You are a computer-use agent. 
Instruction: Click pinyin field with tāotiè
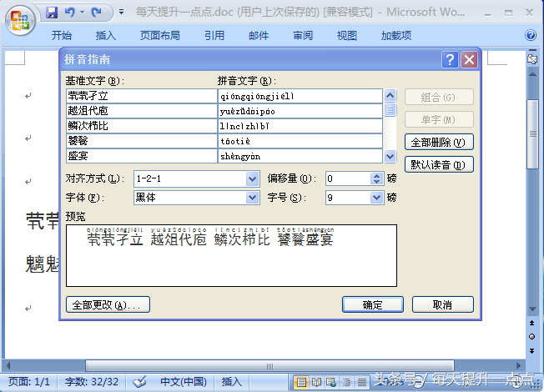tap(300, 141)
